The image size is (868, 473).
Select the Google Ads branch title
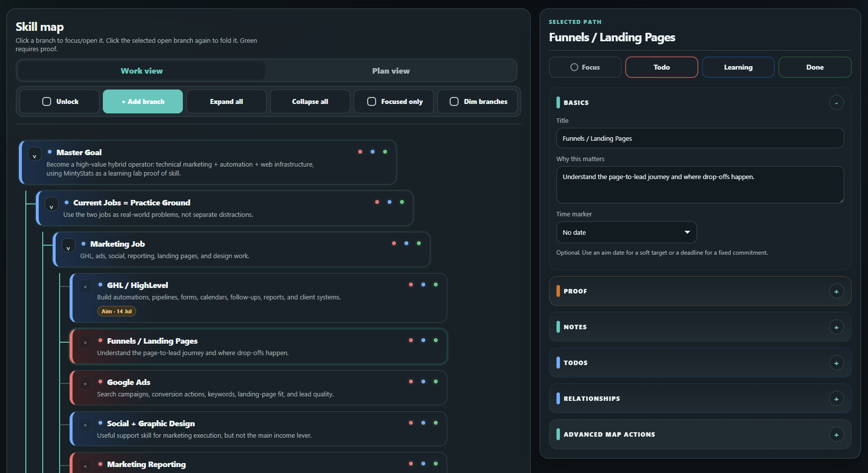(x=129, y=382)
